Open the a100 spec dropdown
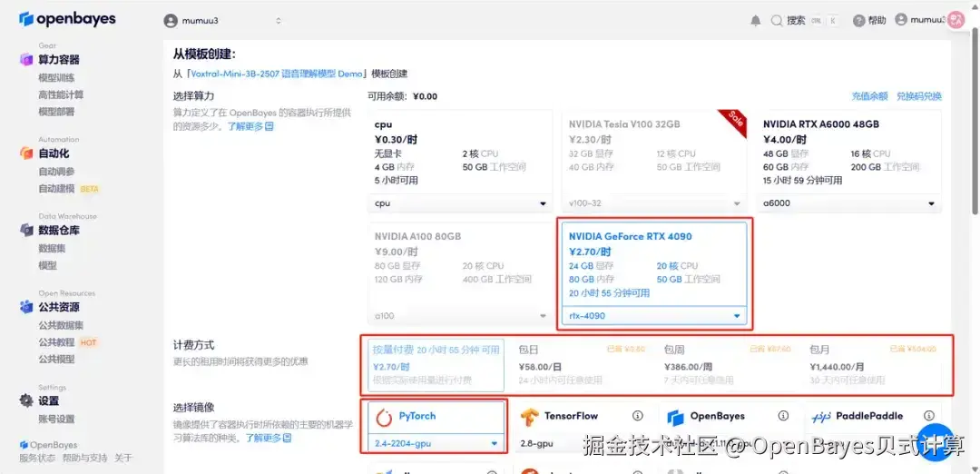Screen dimensions: 980x474 coord(461,316)
